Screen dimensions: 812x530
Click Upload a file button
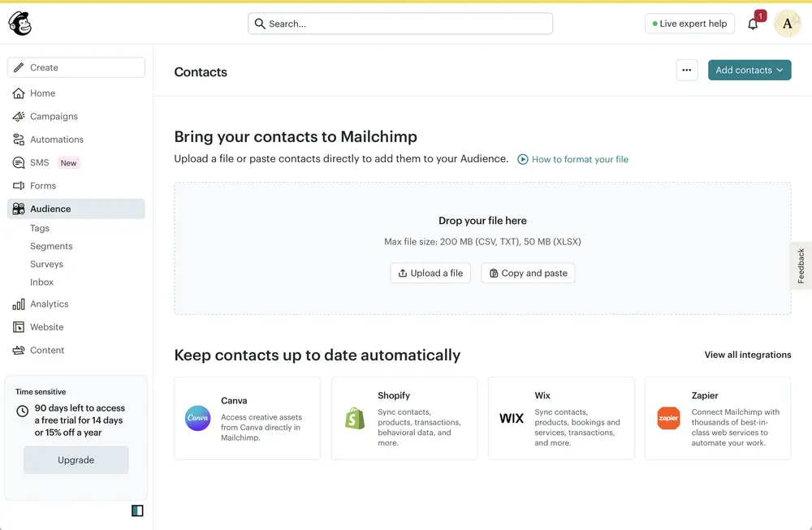(x=430, y=274)
